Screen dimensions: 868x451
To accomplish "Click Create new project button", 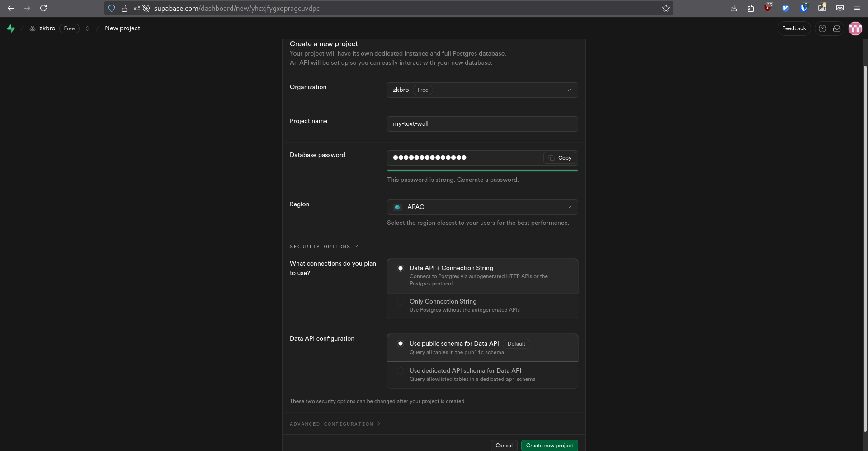I will [549, 446].
